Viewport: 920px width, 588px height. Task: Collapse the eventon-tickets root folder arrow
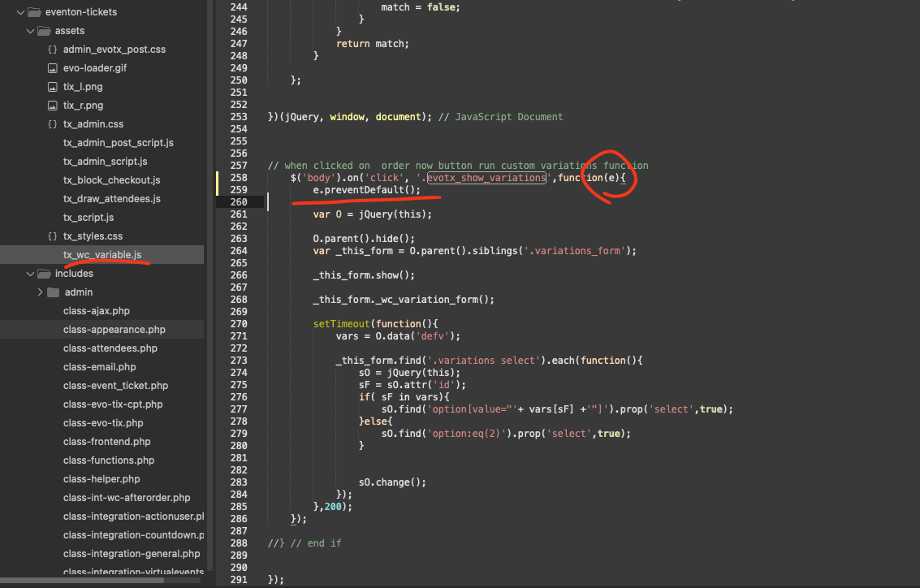(x=19, y=12)
